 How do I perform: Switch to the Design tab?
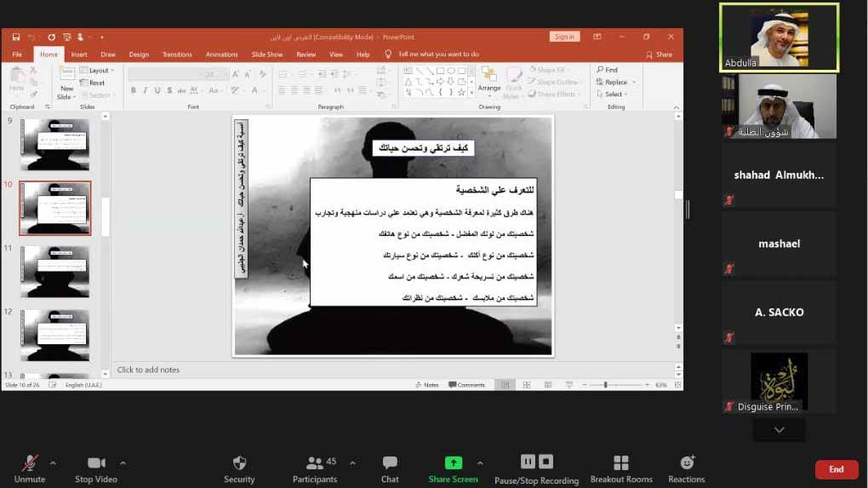click(139, 55)
